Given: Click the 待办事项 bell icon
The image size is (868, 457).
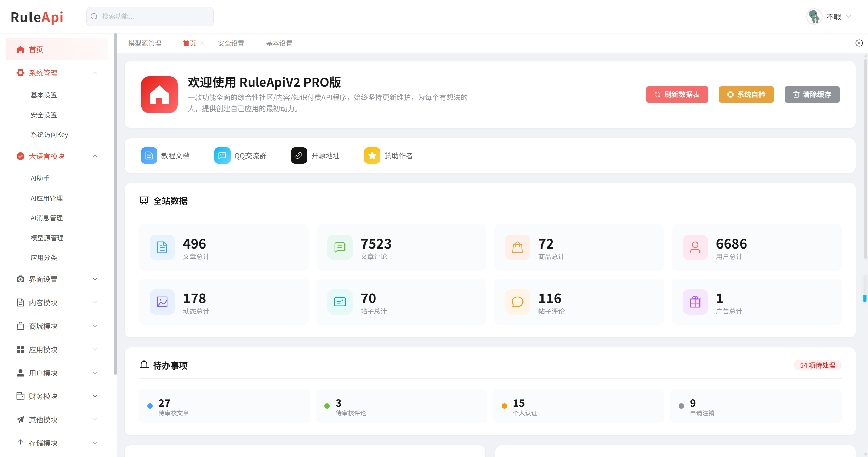Looking at the screenshot, I should coord(144,365).
